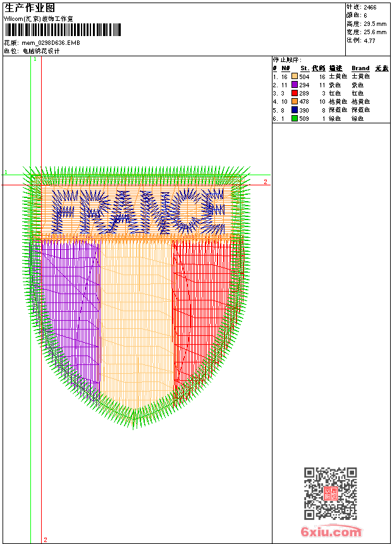Click the 色位: 电脑绣花设计 line
Viewport: 392px width, 544px height.
tap(32, 51)
